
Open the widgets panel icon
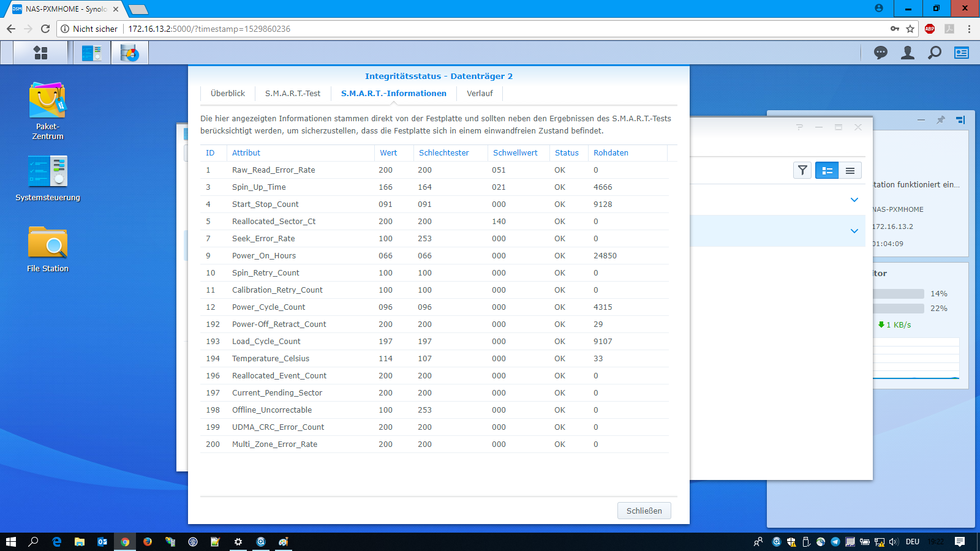coord(961,53)
